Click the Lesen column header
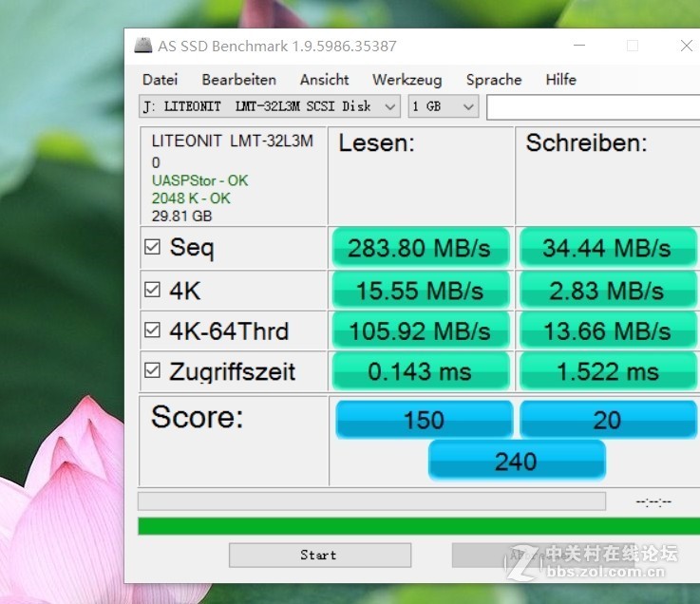Image resolution: width=700 pixels, height=604 pixels. pyautogui.click(x=377, y=143)
